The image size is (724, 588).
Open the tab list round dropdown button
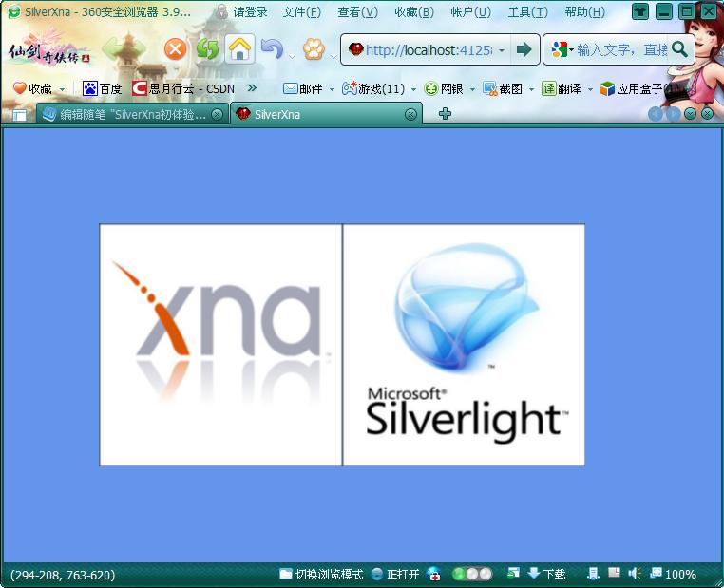(691, 114)
